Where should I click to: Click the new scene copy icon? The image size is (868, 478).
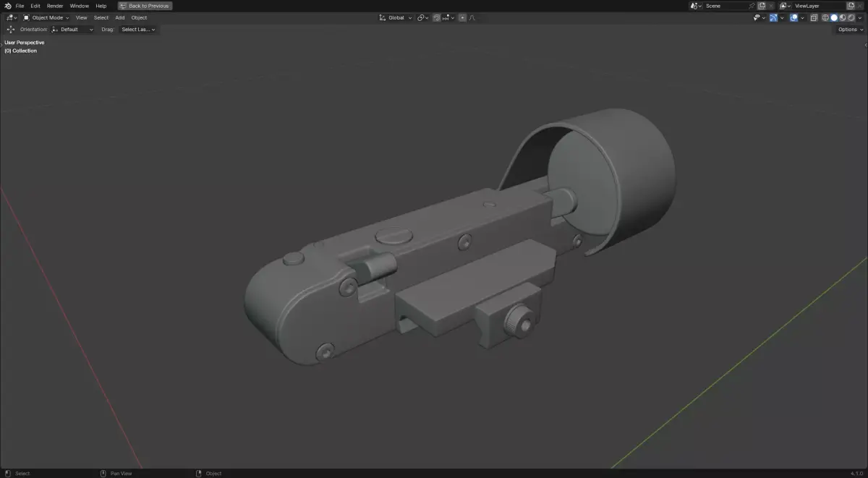[x=761, y=5]
